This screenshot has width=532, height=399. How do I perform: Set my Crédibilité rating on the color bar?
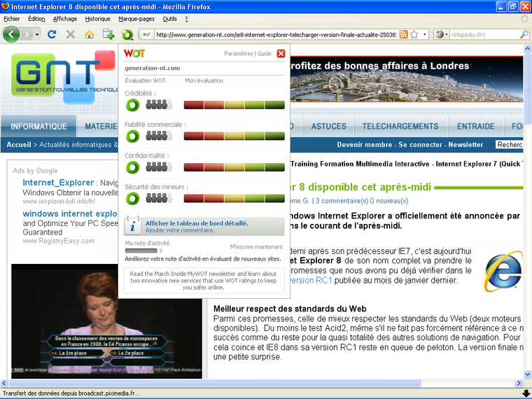tap(234, 105)
